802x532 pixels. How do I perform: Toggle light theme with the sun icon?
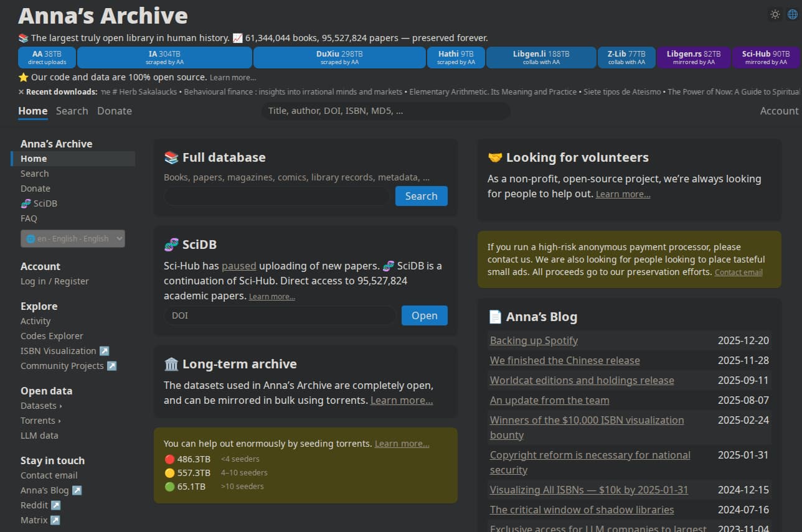775,14
